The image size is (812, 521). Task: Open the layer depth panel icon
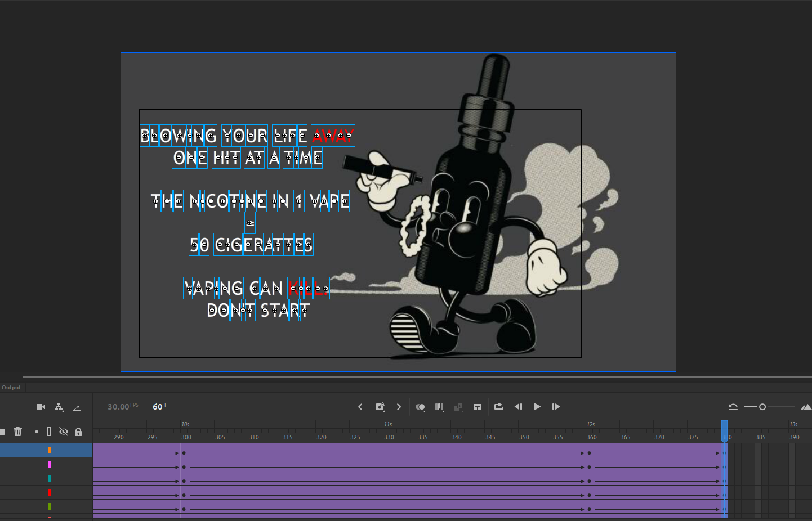tap(77, 407)
